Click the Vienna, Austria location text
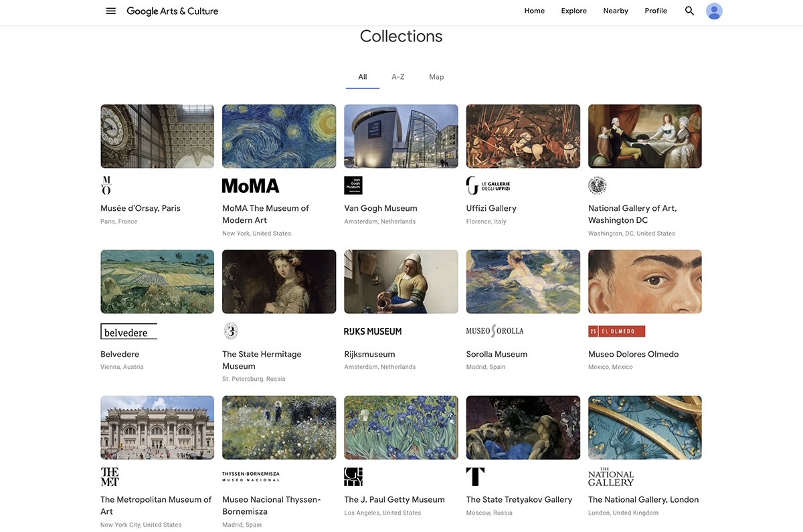Screen dimensions: 803x532 point(122,367)
